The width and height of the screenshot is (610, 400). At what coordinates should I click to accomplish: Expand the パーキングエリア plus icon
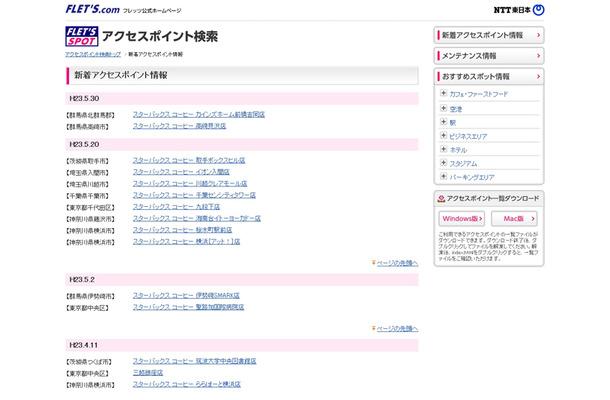coord(443,176)
